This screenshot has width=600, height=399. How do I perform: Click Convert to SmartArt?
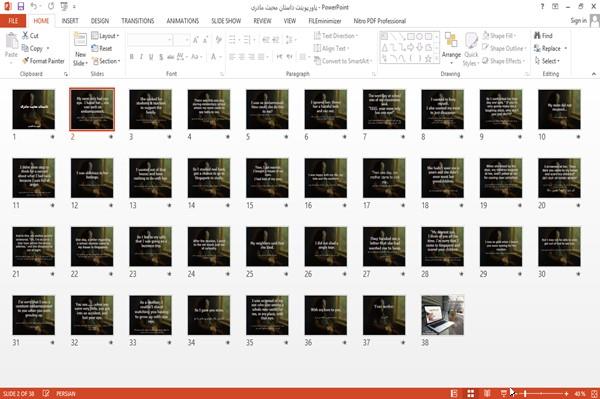[x=342, y=61]
